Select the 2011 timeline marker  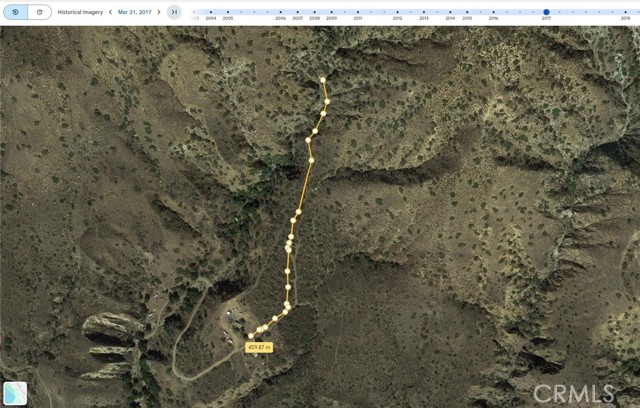point(358,12)
